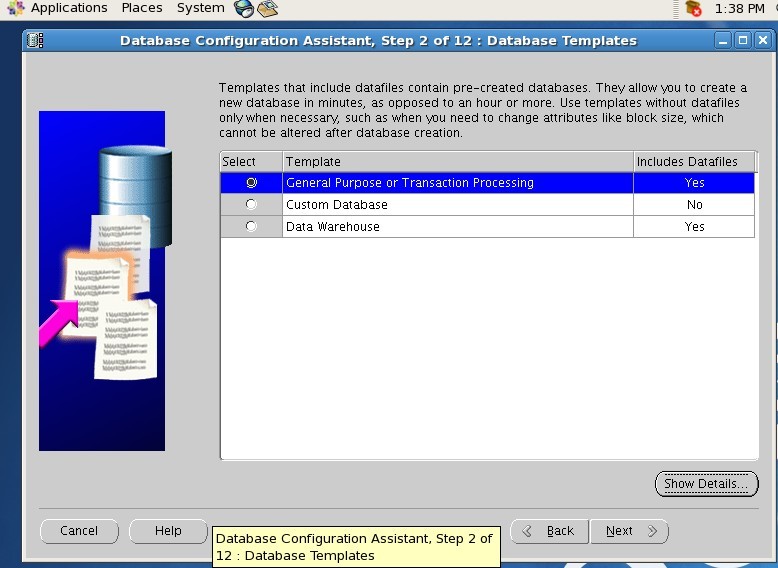Click the right arrow on Next button

pyautogui.click(x=652, y=531)
